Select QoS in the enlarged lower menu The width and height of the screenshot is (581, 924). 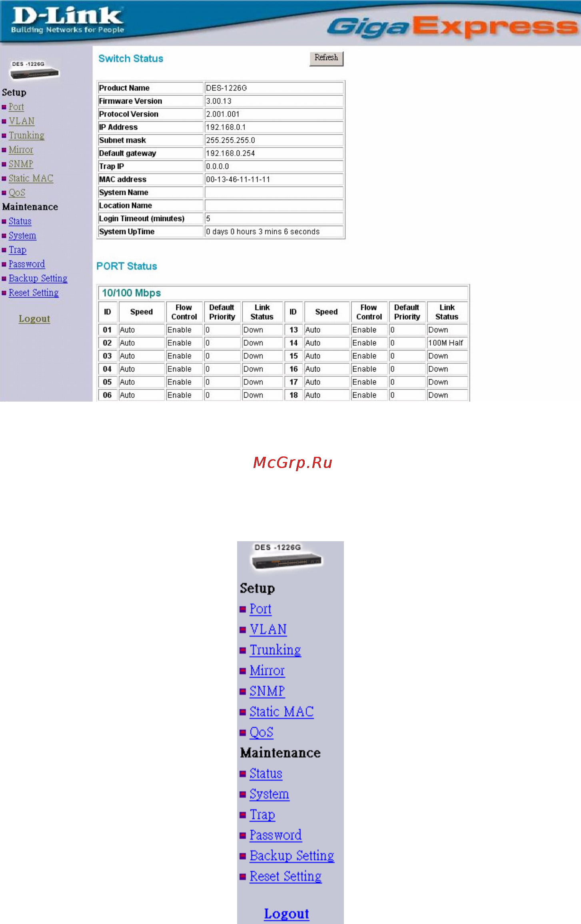(x=262, y=732)
